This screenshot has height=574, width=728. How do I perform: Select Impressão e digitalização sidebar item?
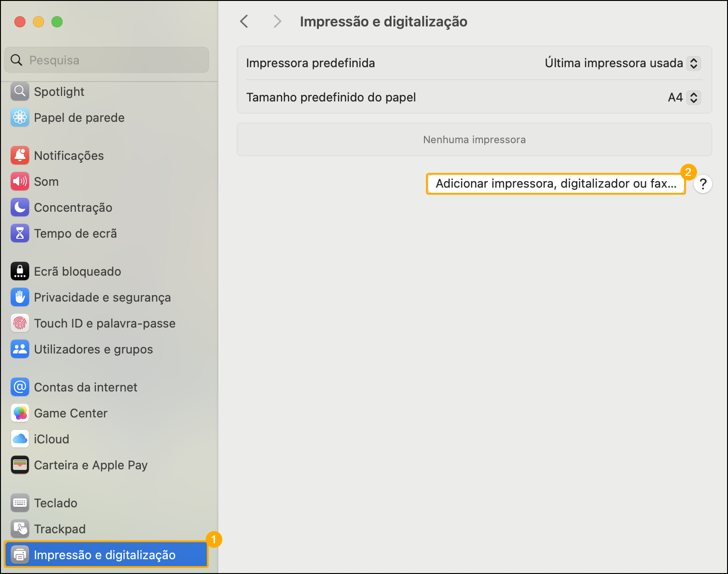(x=107, y=555)
